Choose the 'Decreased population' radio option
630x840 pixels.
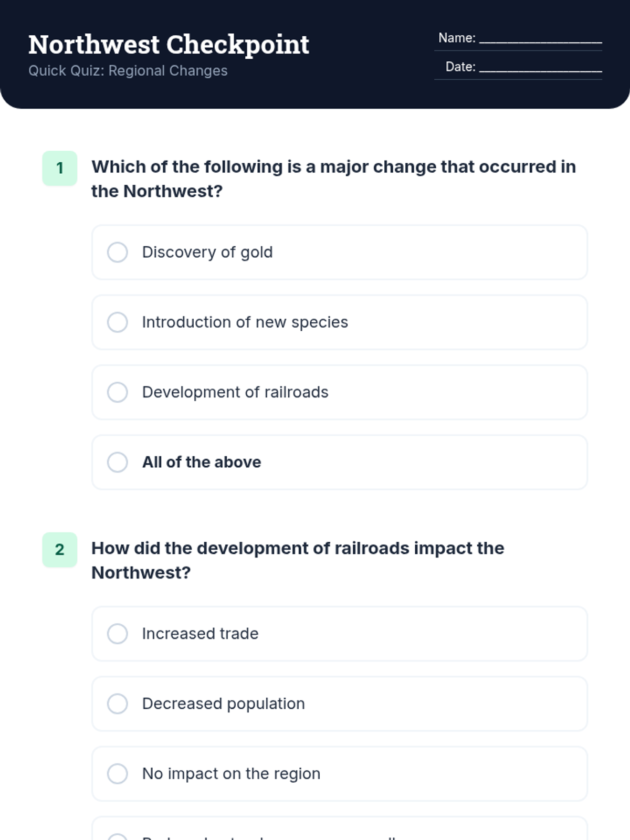tap(118, 703)
